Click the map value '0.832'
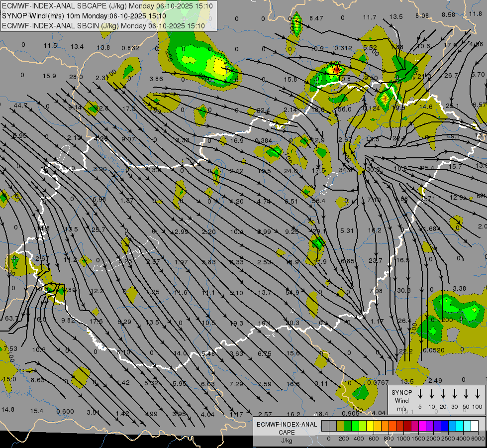The width and height of the screenshot is (487, 448). tap(130, 48)
